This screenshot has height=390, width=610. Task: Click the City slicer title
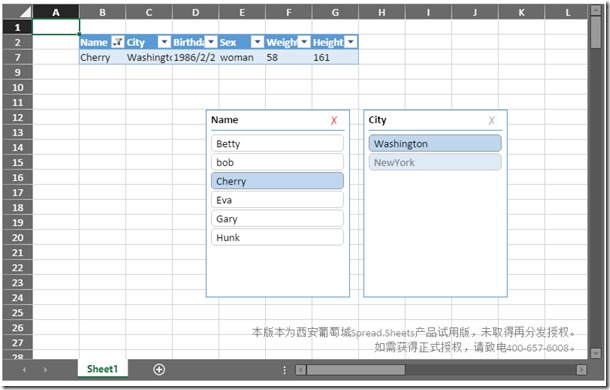(377, 120)
